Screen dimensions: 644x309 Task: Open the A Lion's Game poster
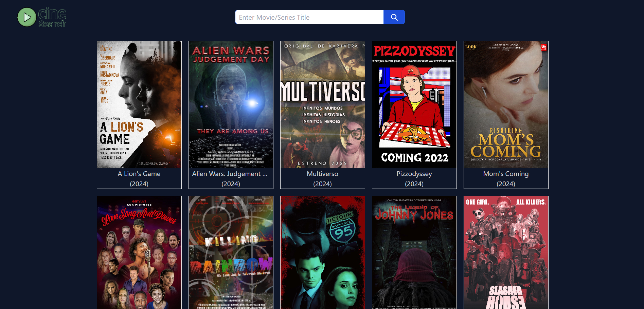pos(139,104)
